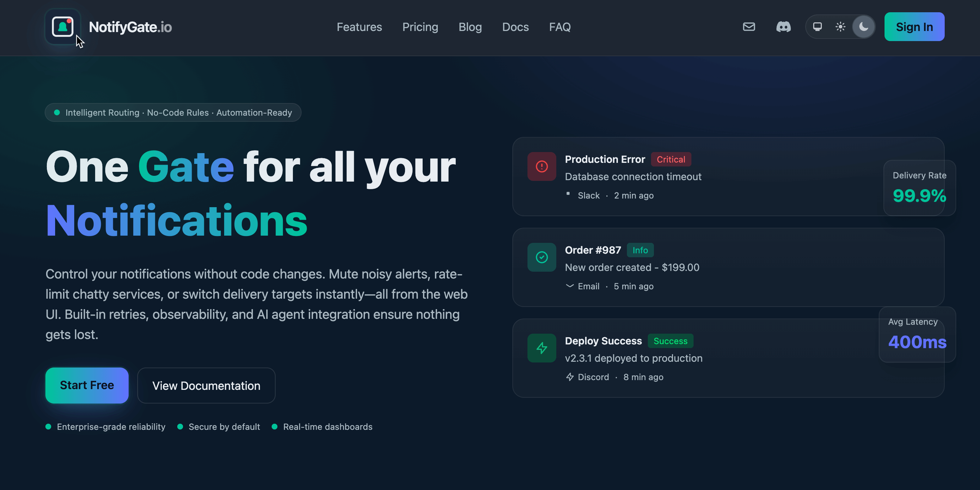This screenshot has height=490, width=980.
Task: Click the red Production Error alert icon
Action: click(542, 166)
